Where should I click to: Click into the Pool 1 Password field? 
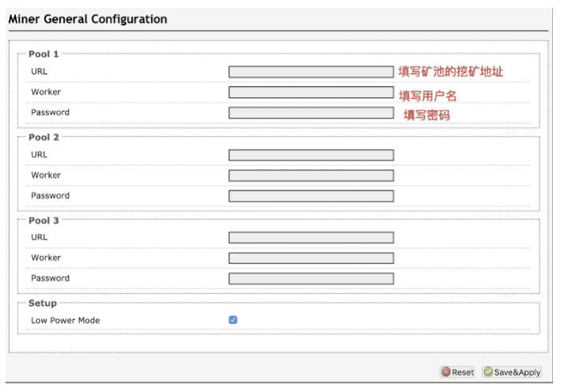pos(311,113)
